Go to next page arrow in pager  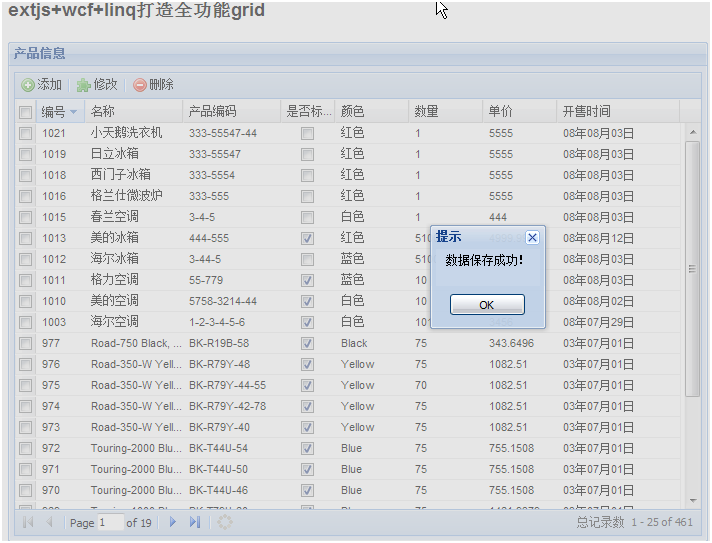click(173, 522)
